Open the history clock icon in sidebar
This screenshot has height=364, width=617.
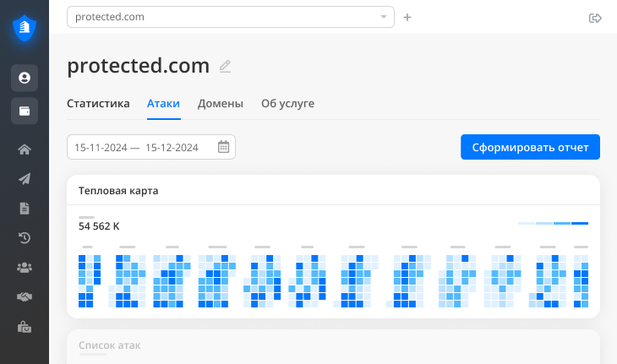[x=25, y=237]
